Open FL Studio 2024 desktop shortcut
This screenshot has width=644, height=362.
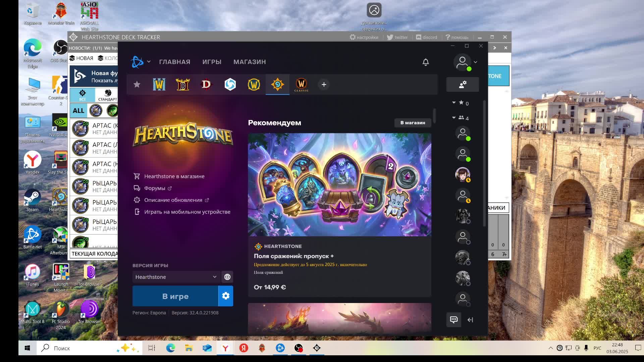pyautogui.click(x=61, y=315)
